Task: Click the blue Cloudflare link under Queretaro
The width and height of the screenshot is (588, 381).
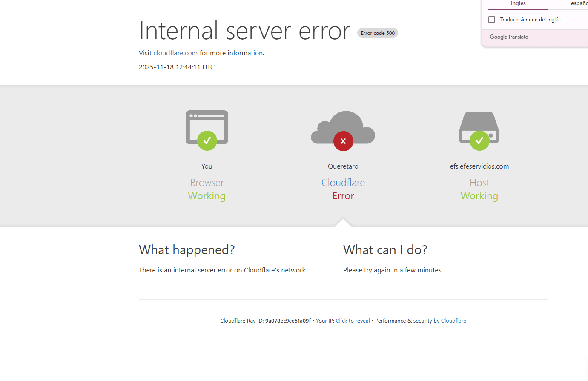Action: click(343, 183)
